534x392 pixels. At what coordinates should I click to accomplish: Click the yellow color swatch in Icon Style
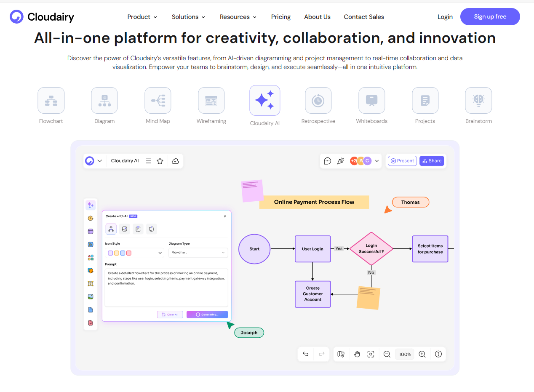[x=117, y=253]
